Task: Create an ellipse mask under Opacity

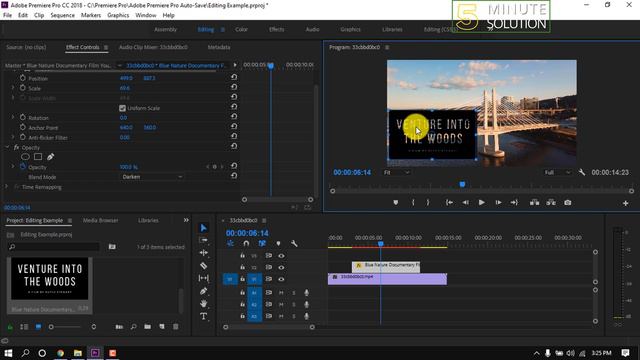Action: coord(25,157)
